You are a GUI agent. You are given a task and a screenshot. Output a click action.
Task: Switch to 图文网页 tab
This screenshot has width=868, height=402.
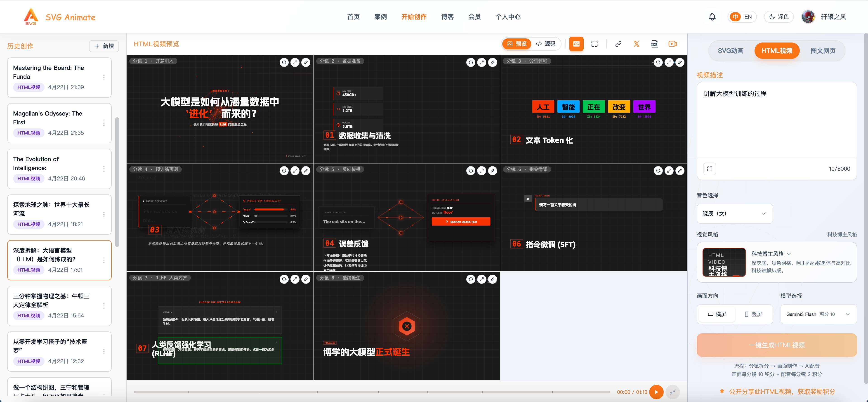point(823,51)
